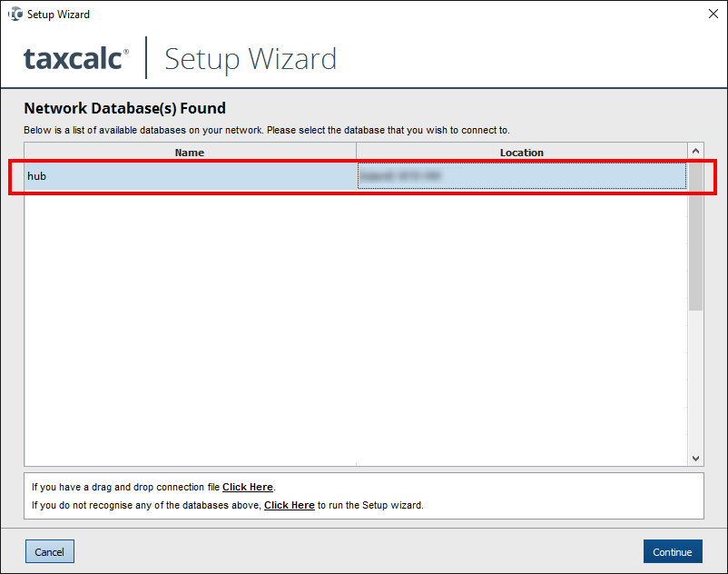Screen dimensions: 728x574
Task: Click the hub row's blurred location cell
Action: 522,176
